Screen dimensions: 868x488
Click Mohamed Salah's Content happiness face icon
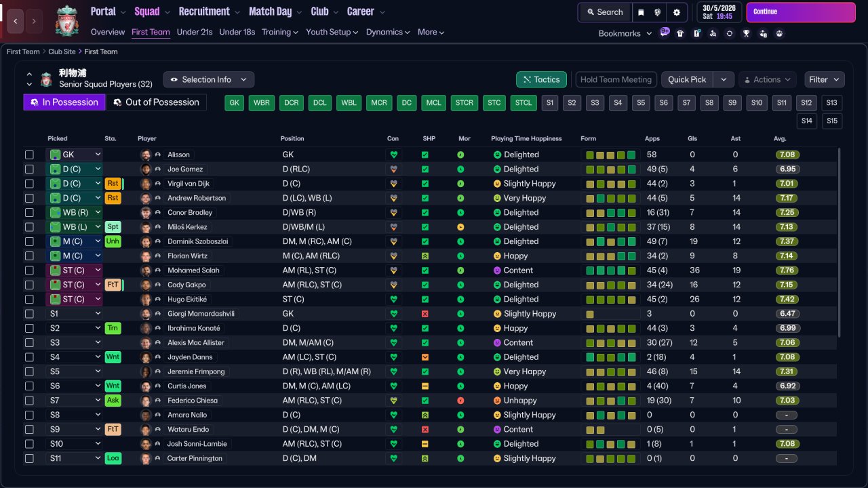click(497, 270)
